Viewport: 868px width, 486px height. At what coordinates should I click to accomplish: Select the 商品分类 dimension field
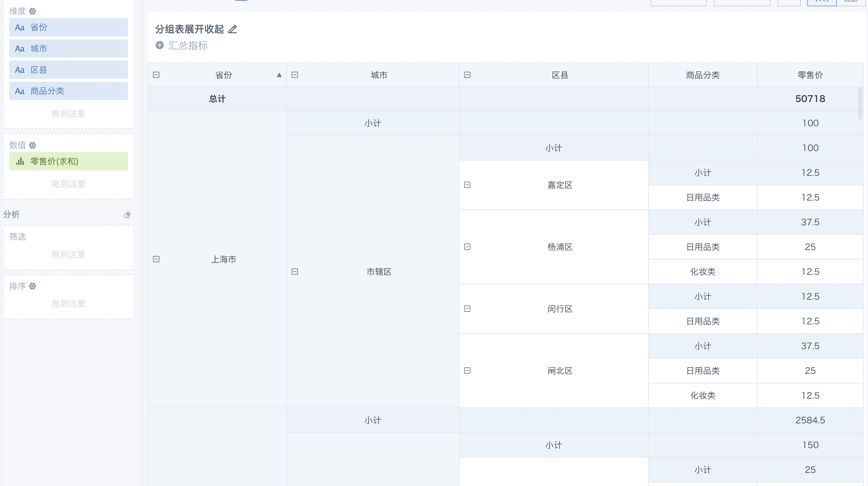(x=69, y=91)
